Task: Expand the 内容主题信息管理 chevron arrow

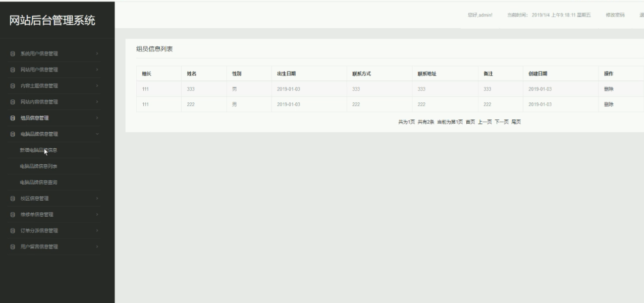Action: click(x=97, y=86)
